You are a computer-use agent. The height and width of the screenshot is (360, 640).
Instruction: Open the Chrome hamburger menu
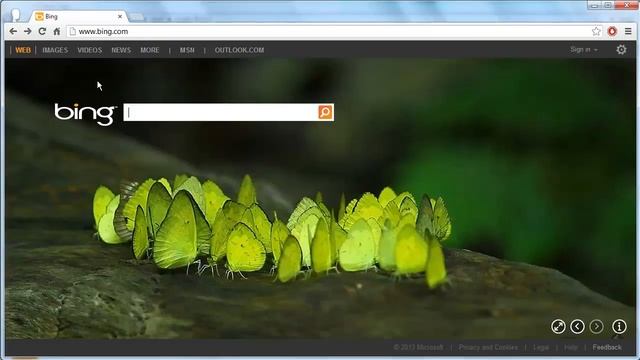coord(628,31)
